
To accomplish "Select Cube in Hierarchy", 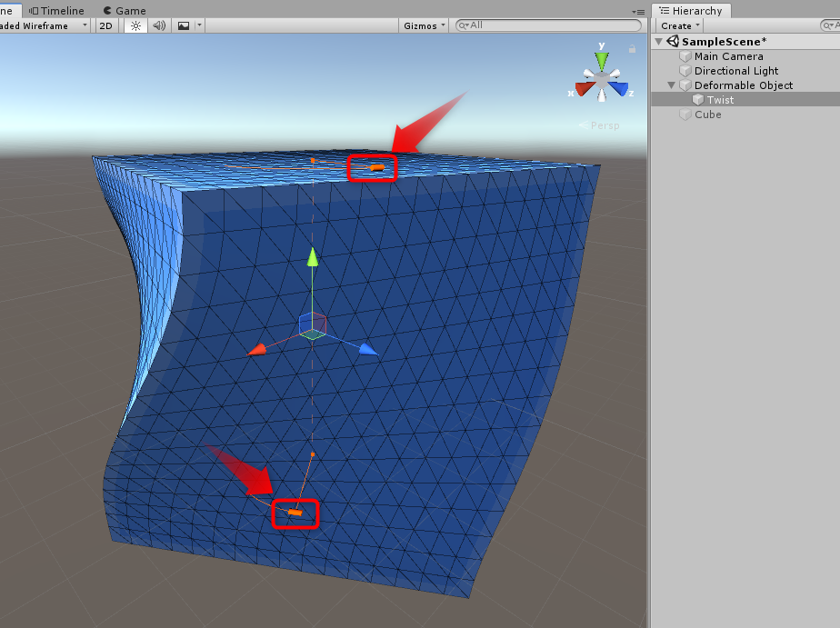I will (x=707, y=114).
